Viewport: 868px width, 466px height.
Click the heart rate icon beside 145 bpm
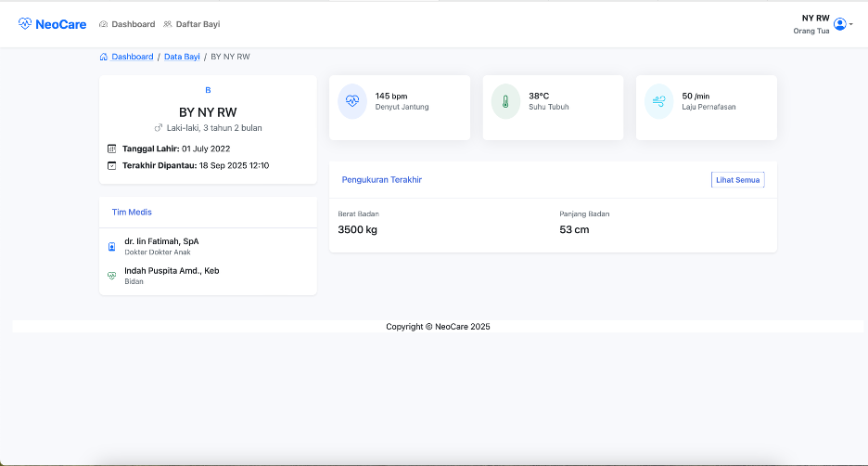(x=352, y=101)
